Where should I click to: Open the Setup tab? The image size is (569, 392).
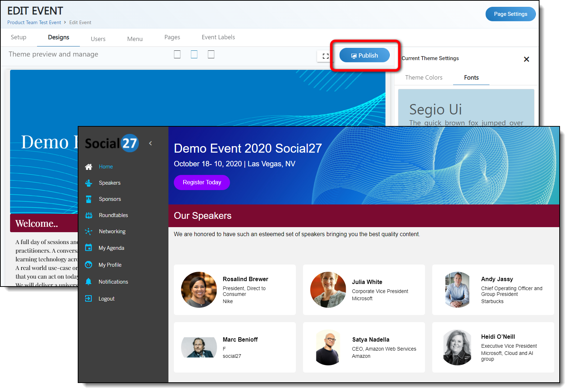pyautogui.click(x=18, y=37)
